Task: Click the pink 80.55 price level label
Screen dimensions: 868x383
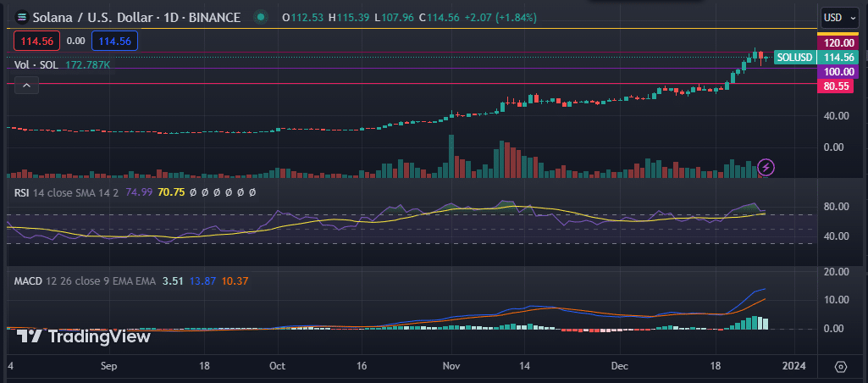Action: (x=838, y=86)
